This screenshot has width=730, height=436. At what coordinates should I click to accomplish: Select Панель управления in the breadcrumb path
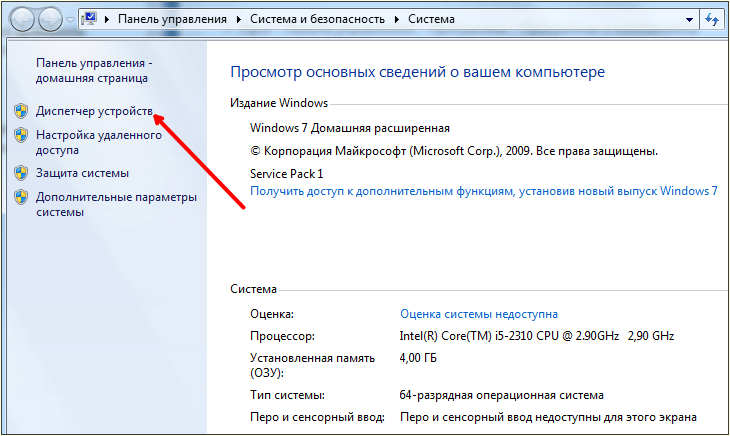[x=172, y=19]
